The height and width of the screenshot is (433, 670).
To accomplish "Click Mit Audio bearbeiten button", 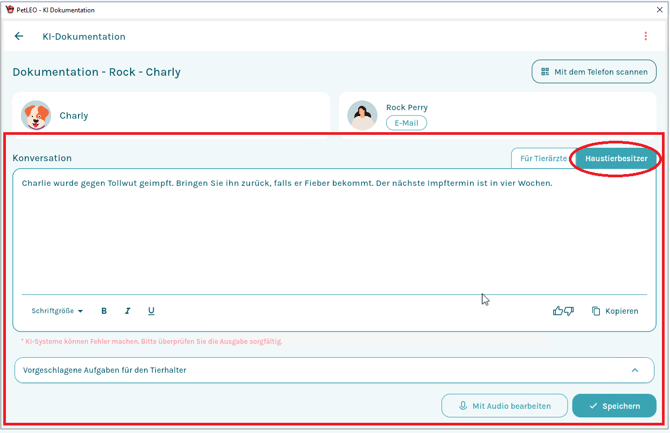I will click(504, 406).
